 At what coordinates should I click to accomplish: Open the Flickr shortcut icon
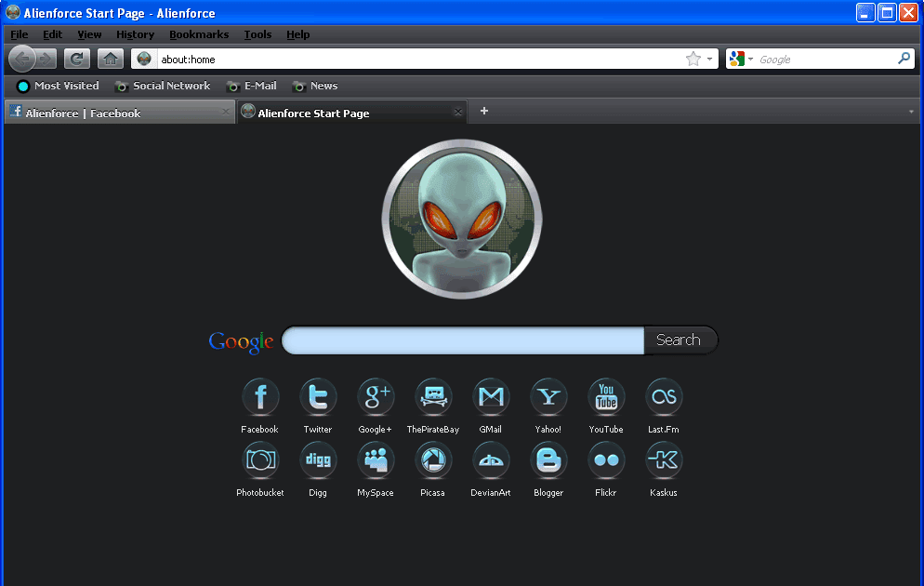coord(606,459)
